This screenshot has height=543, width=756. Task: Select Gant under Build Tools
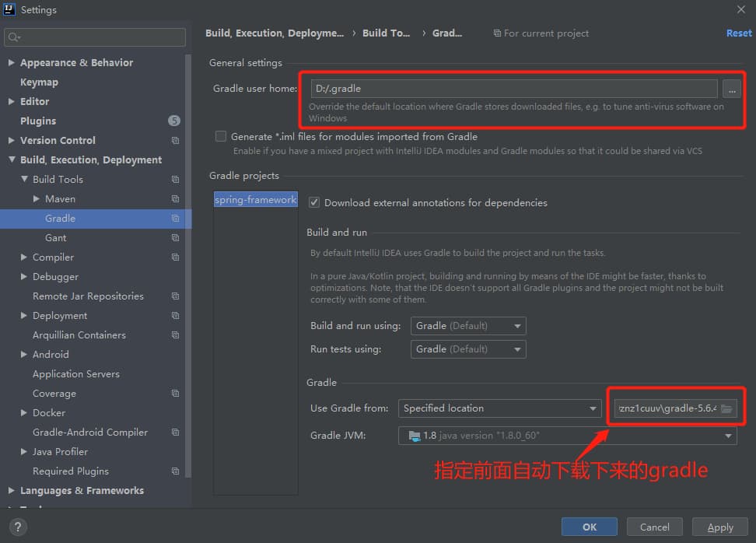pyautogui.click(x=56, y=238)
